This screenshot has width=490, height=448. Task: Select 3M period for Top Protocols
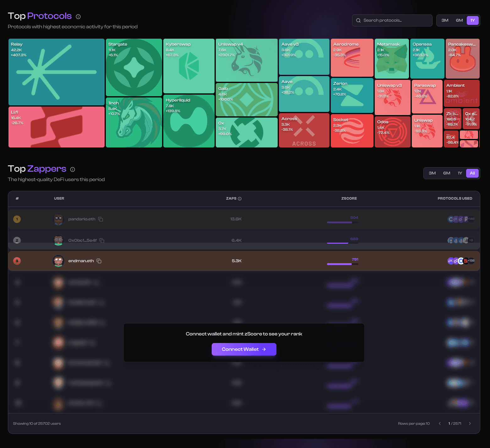click(x=445, y=20)
